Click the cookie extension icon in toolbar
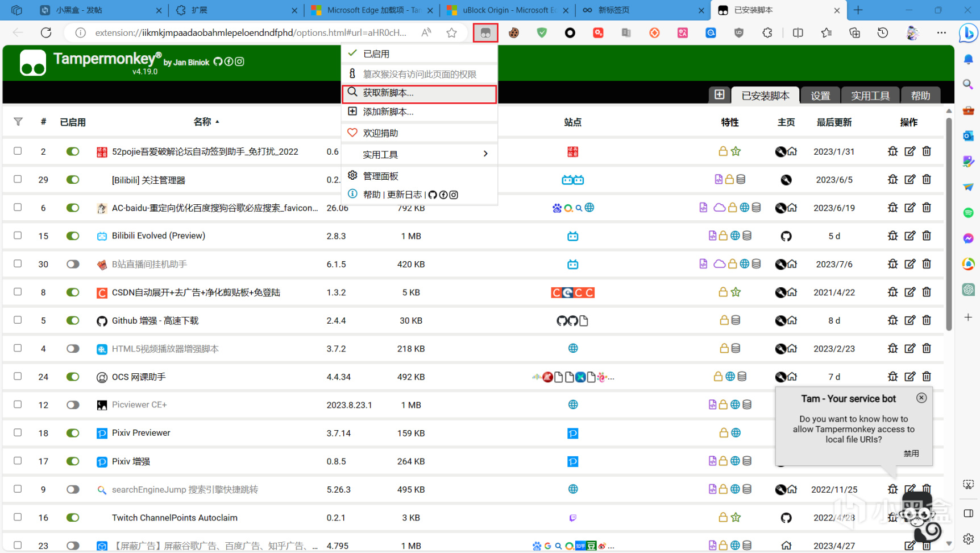 [x=514, y=33]
